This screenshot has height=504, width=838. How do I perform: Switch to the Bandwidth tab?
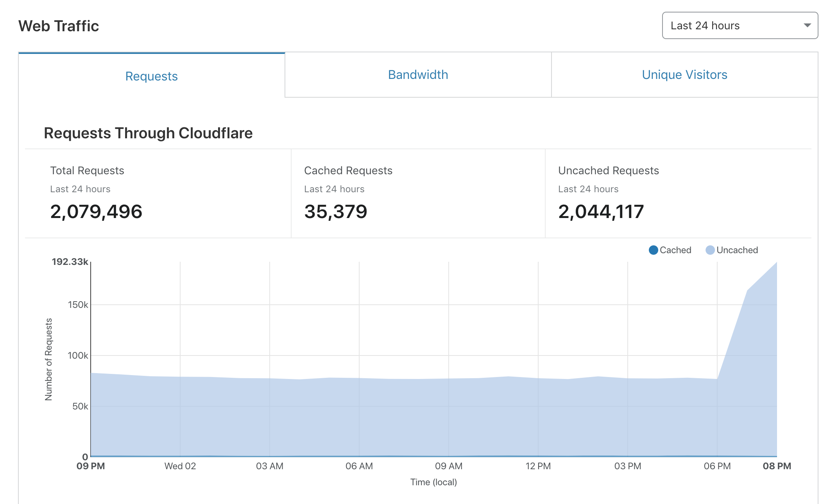click(418, 75)
